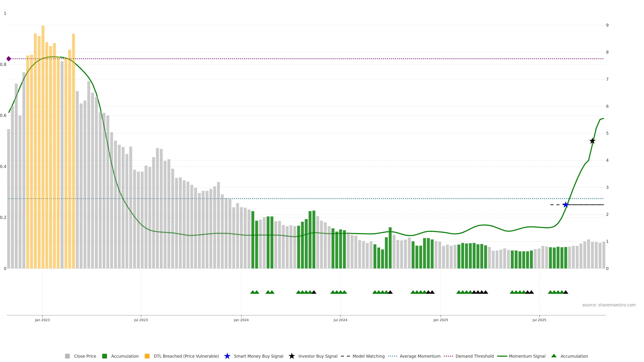
Task: Click the grey Close Price legend swatch
Action: [67, 356]
